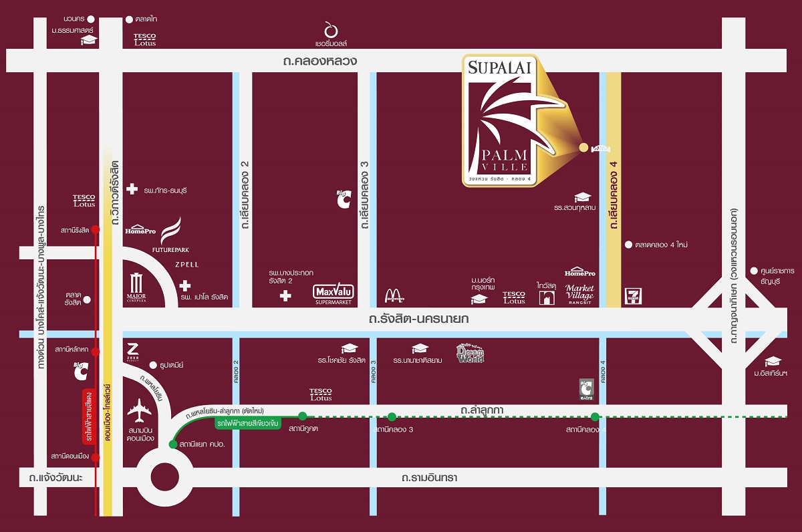Click the Supalai Palm Ville logo
Screen dimensions: 802x532
pyautogui.click(x=499, y=120)
